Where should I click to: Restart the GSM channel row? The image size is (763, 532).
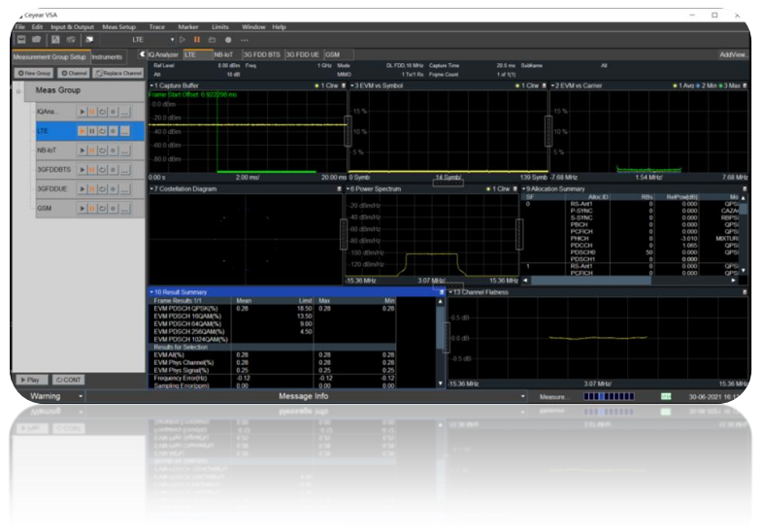[x=102, y=209]
